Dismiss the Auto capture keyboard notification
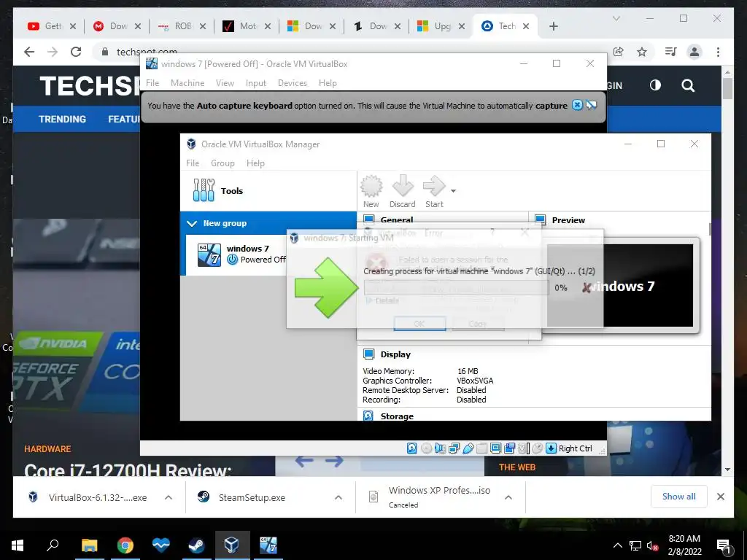Viewport: 747px width, 560px height. pos(577,105)
